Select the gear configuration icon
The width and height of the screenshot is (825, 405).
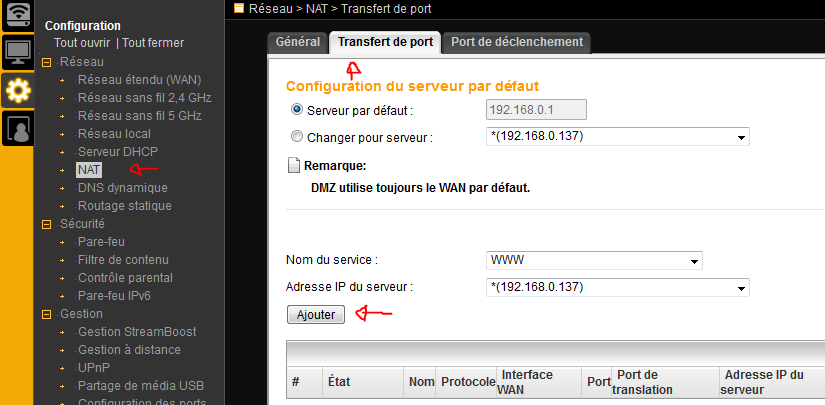17,91
